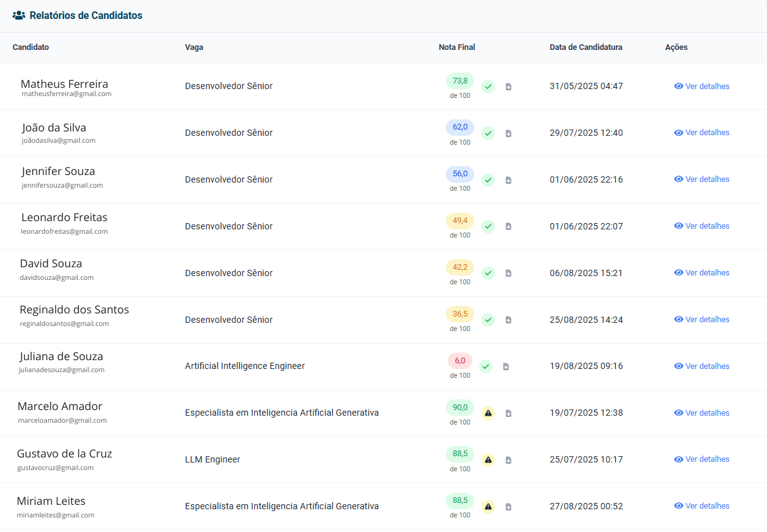Screen dimensions: 767x532
Task: Click the warning triangle icon for Miriam Leites
Action: coord(488,507)
